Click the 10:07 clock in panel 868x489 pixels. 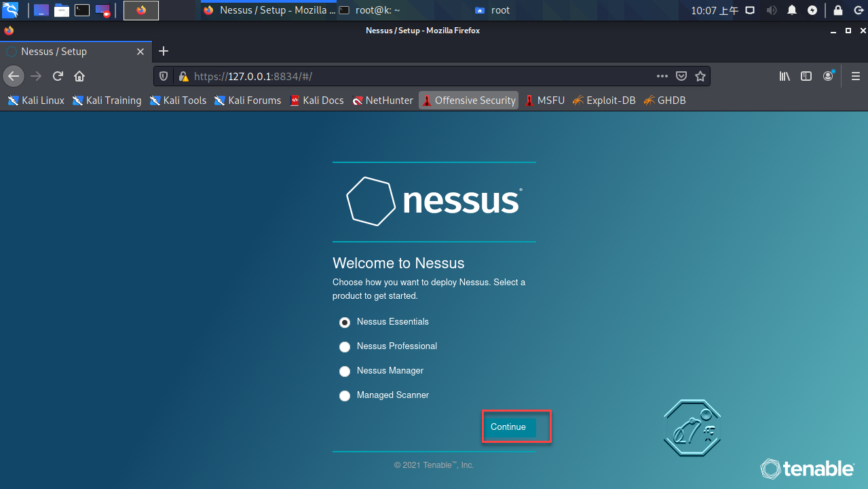(715, 10)
